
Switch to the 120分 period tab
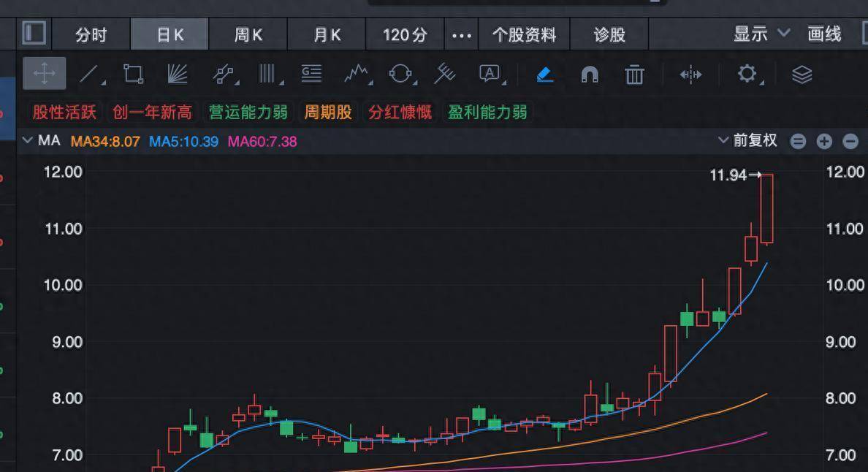(x=405, y=35)
